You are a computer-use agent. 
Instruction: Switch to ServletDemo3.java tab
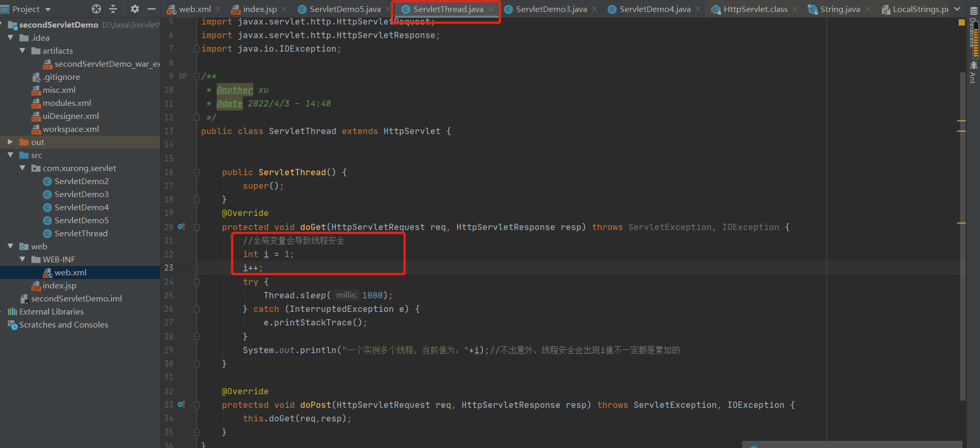[551, 9]
